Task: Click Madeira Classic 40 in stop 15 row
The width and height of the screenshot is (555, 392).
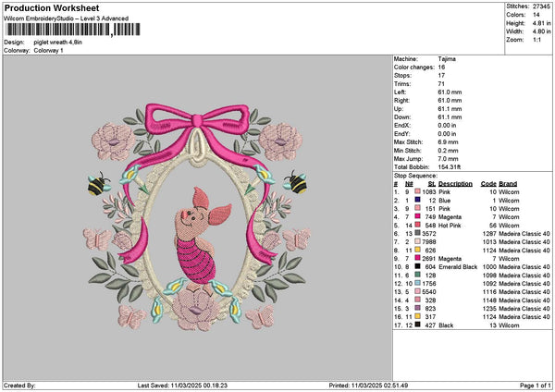Action: click(x=524, y=309)
